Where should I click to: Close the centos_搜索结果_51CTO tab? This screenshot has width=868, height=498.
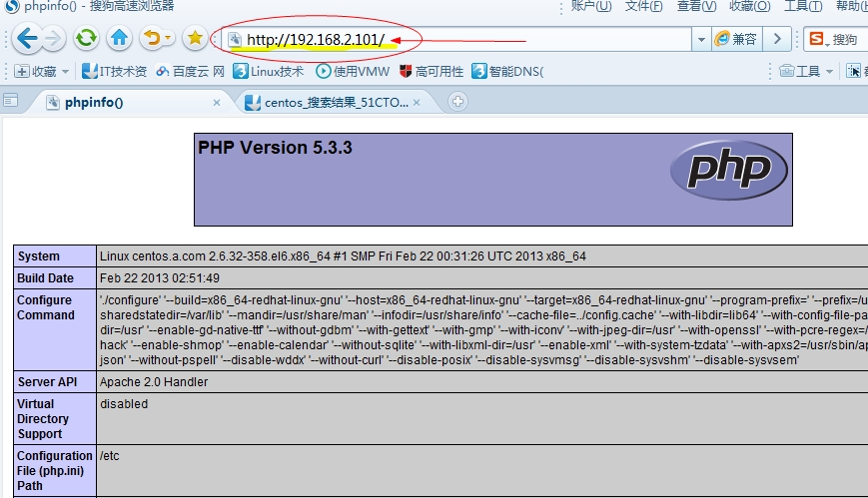coord(417,103)
